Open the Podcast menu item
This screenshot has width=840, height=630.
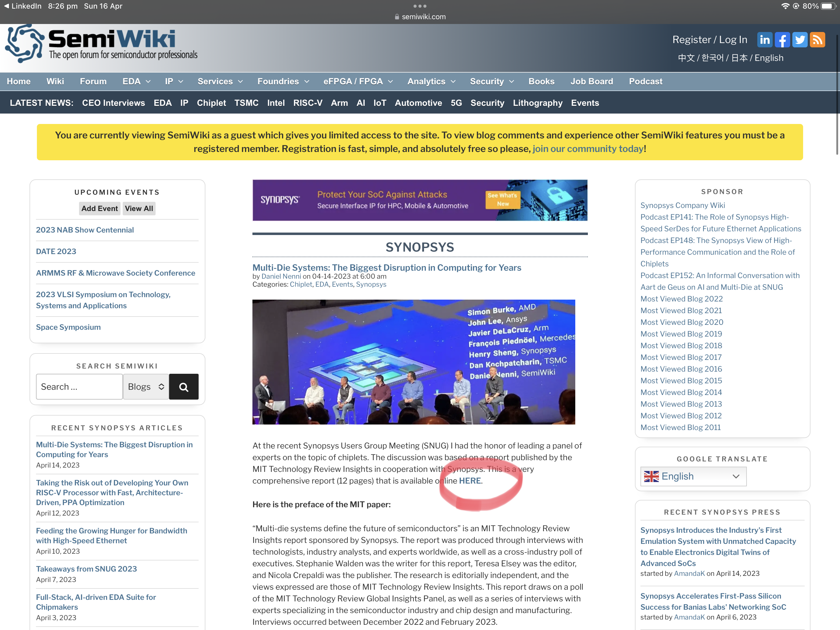click(645, 81)
